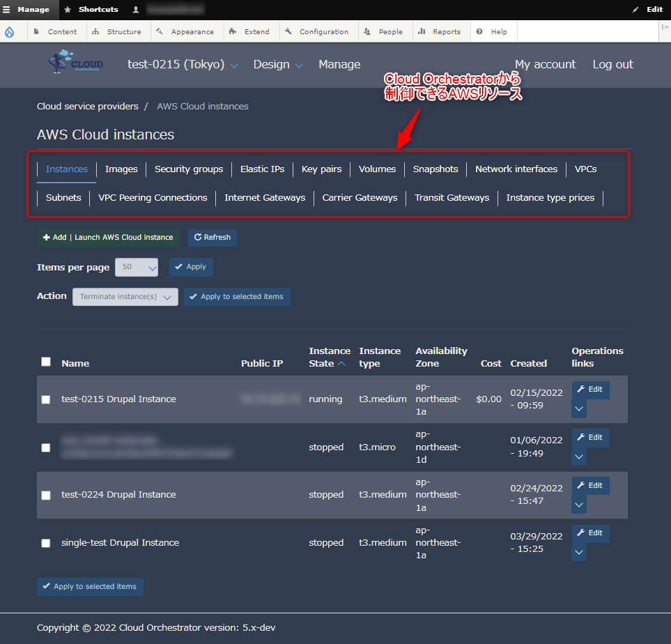The height and width of the screenshot is (644, 671).
Task: Expand operations for single-test Drupal Instance
Action: pos(579,553)
